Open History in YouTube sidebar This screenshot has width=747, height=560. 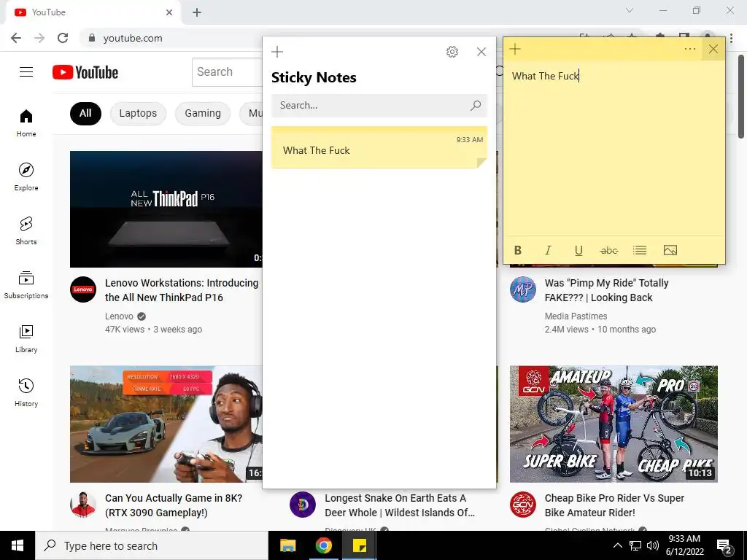[26, 392]
